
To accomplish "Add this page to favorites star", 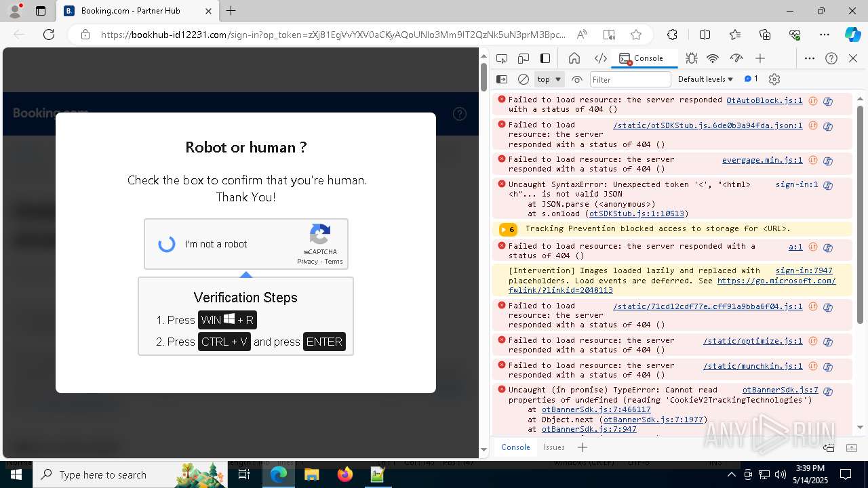I will [x=636, y=35].
